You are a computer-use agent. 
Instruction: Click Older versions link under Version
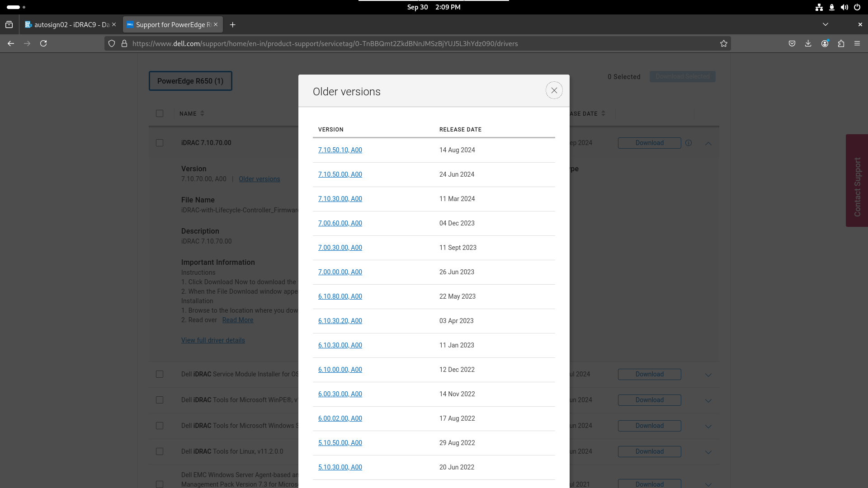pyautogui.click(x=259, y=179)
